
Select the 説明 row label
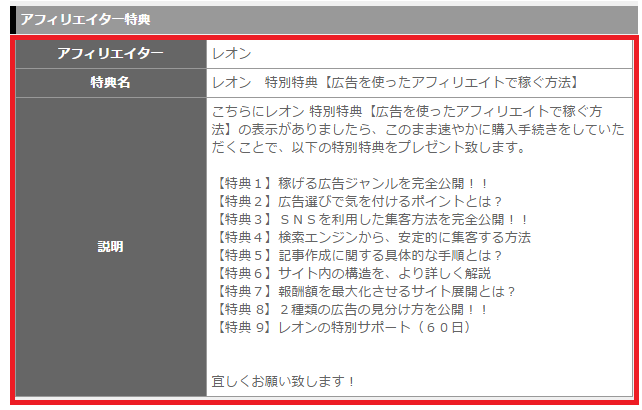111,247
